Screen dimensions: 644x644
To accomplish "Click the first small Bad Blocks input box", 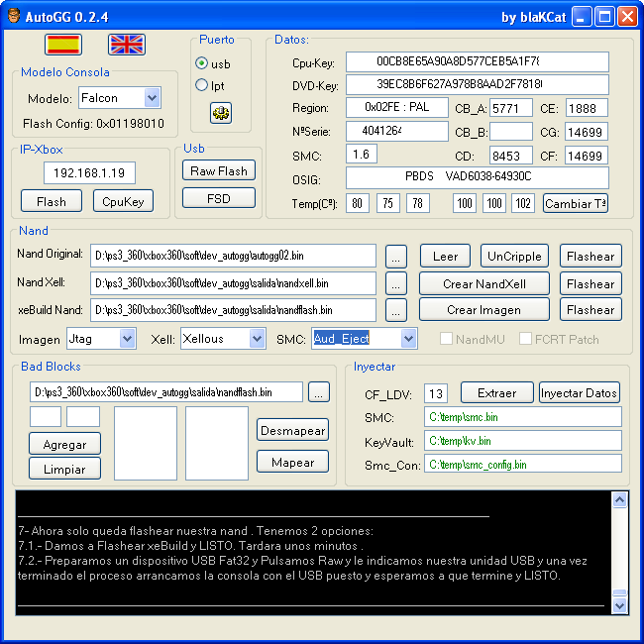I will (x=46, y=417).
